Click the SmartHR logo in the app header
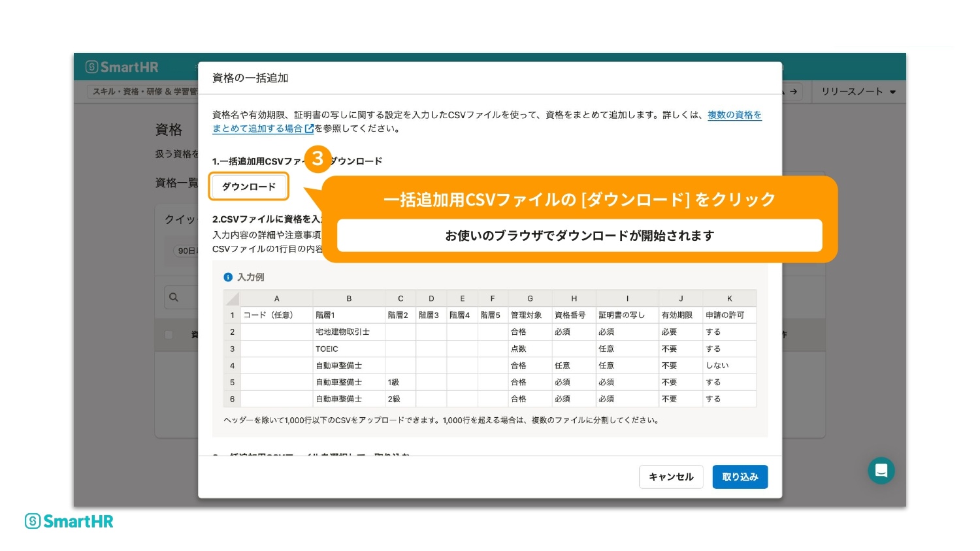Viewport: 980px width, 551px height. click(122, 67)
